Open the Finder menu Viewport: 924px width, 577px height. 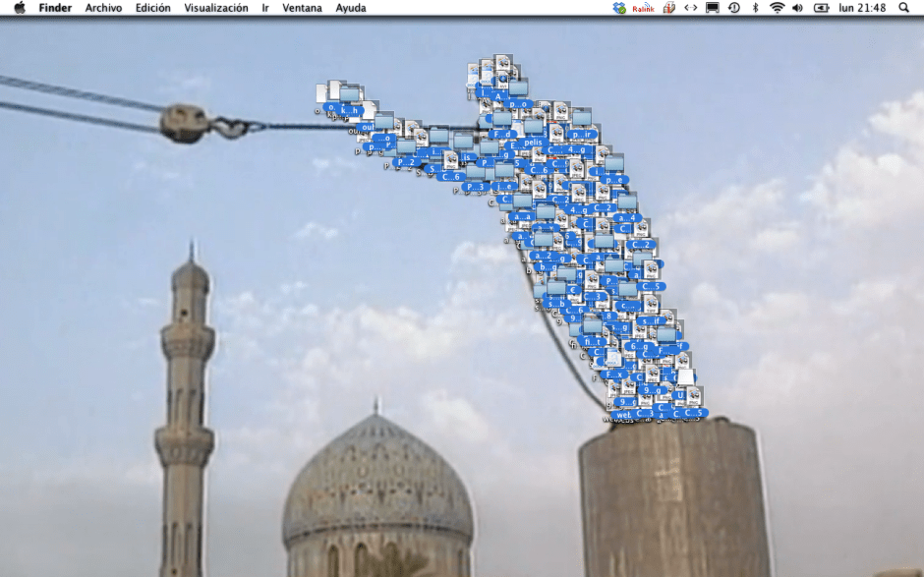pyautogui.click(x=55, y=8)
